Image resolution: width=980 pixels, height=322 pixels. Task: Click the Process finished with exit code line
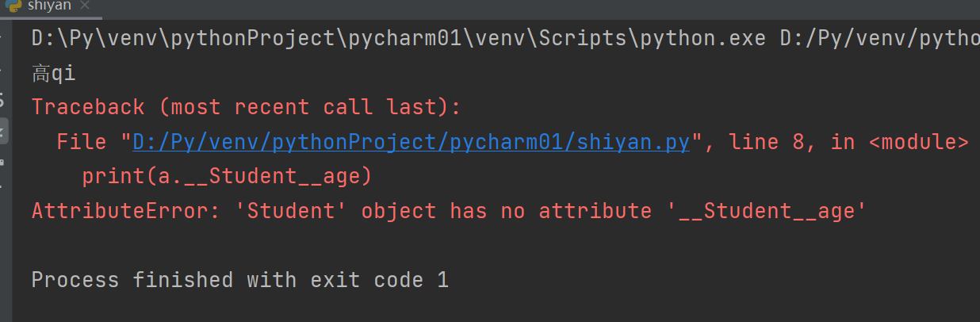pyautogui.click(x=240, y=280)
